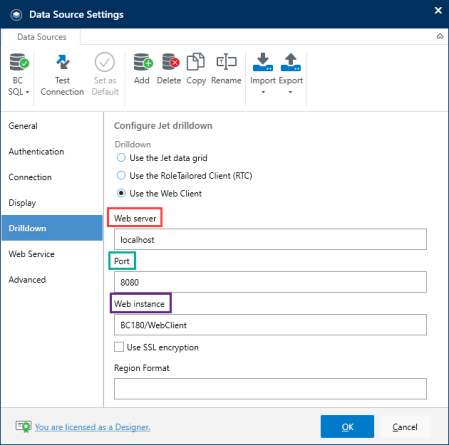This screenshot has width=449, height=445.
Task: Select Use the Jet data grid
Action: (121, 158)
